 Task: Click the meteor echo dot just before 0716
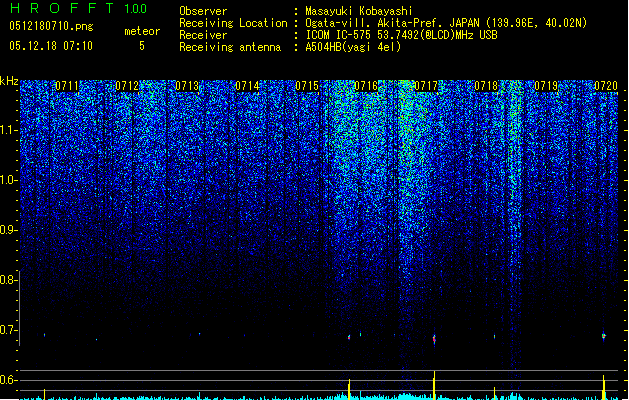pyautogui.click(x=349, y=337)
